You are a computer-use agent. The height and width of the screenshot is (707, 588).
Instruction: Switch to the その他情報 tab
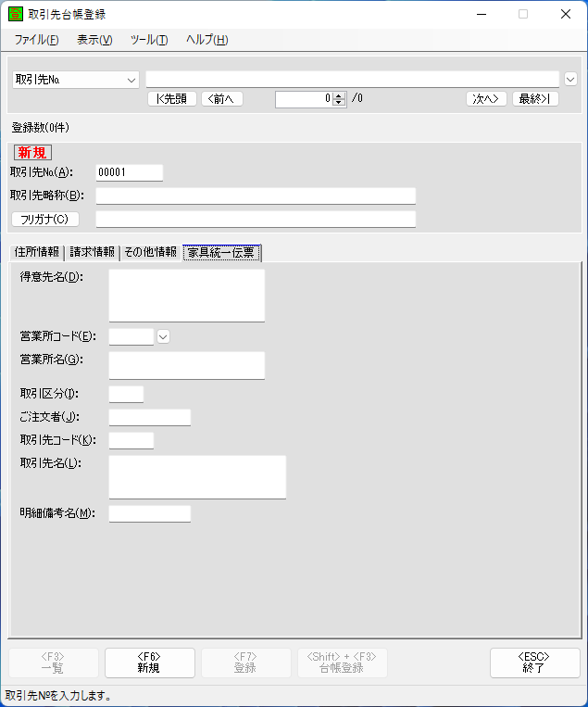tap(151, 252)
